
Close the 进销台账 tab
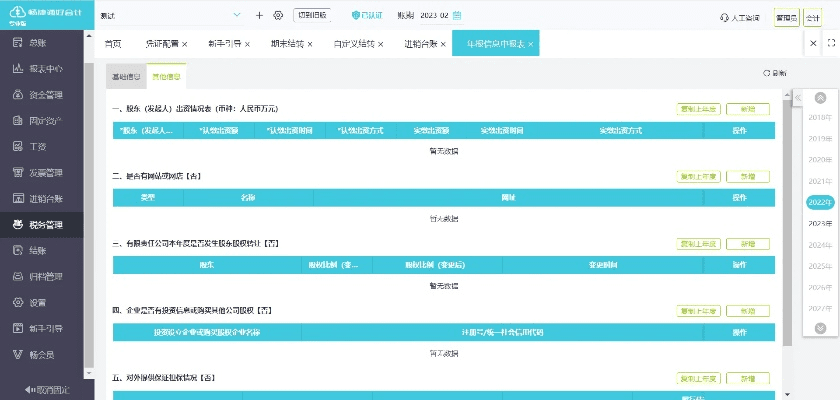point(444,44)
